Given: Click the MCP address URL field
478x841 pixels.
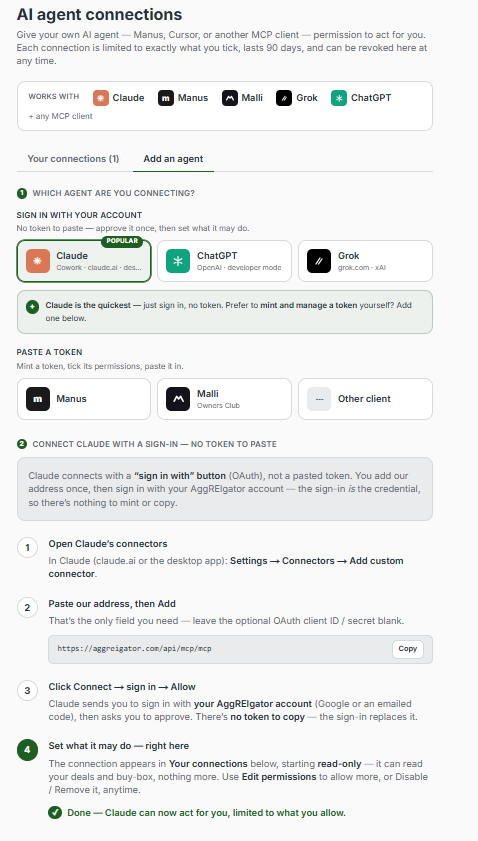Looking at the screenshot, I should click(240, 650).
